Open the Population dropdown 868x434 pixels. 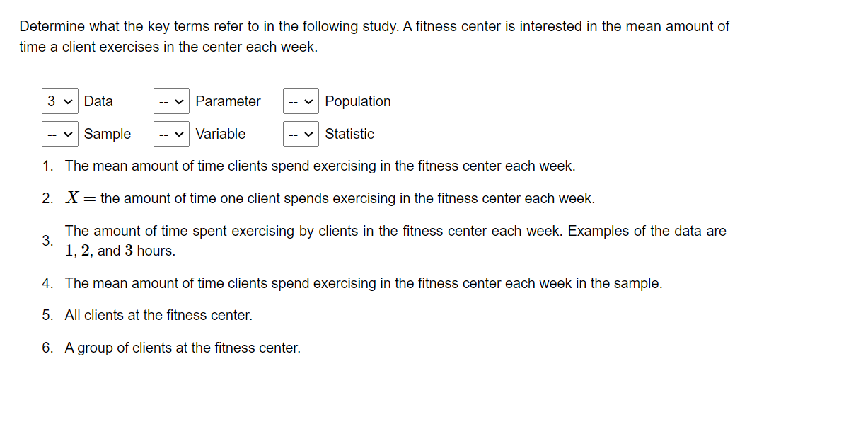pos(301,101)
